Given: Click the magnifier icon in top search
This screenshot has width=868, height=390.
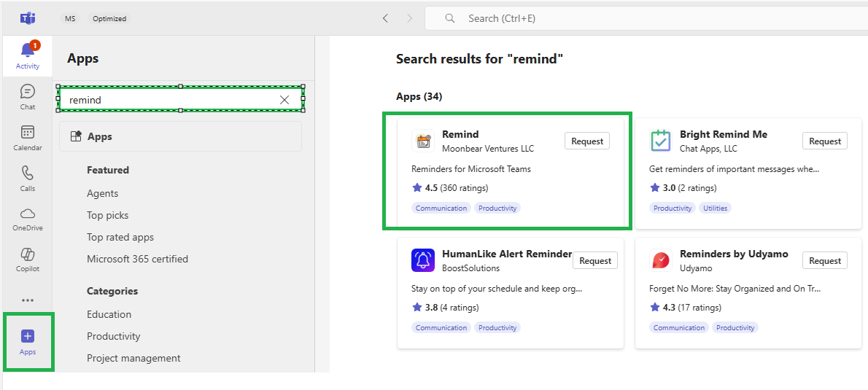Looking at the screenshot, I should point(450,18).
